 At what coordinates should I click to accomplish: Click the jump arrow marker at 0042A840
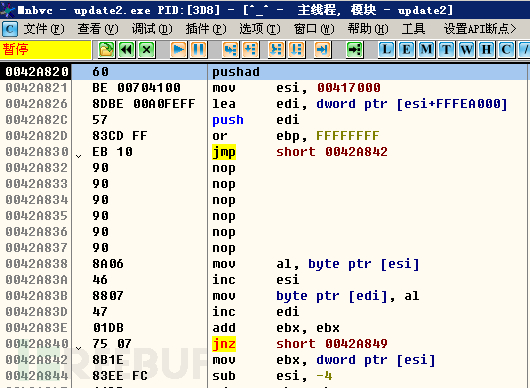pyautogui.click(x=79, y=348)
